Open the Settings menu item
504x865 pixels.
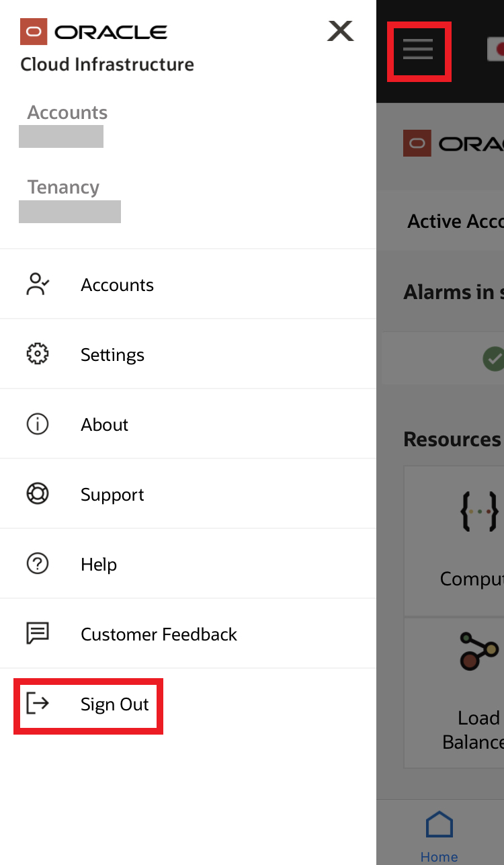coord(112,355)
